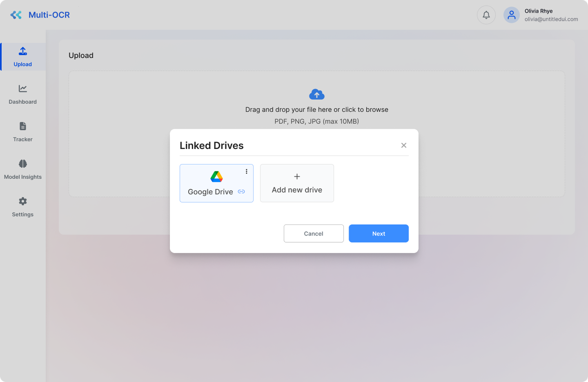Click Olivia Rhye's profile avatar

[511, 15]
